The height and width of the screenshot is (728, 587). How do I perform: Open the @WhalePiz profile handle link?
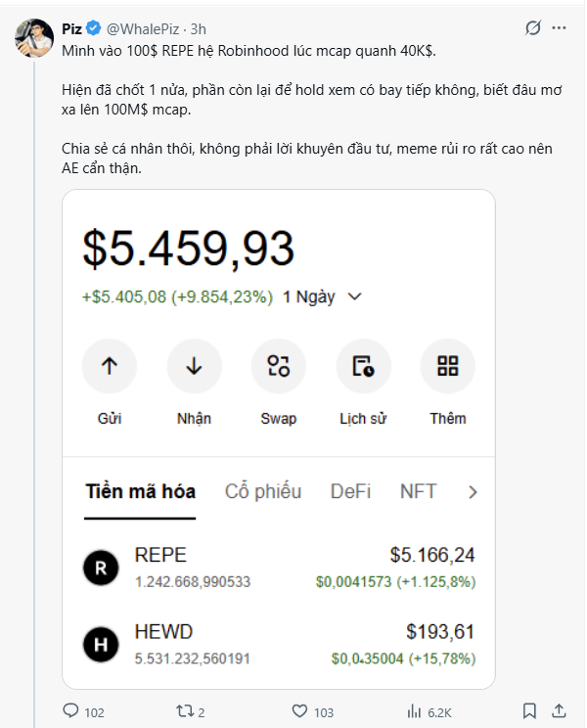point(143,29)
